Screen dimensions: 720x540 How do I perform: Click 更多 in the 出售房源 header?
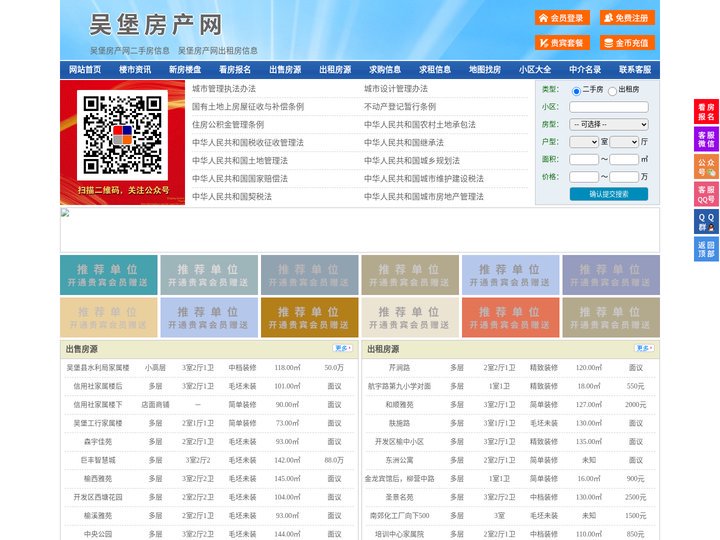coord(343,349)
